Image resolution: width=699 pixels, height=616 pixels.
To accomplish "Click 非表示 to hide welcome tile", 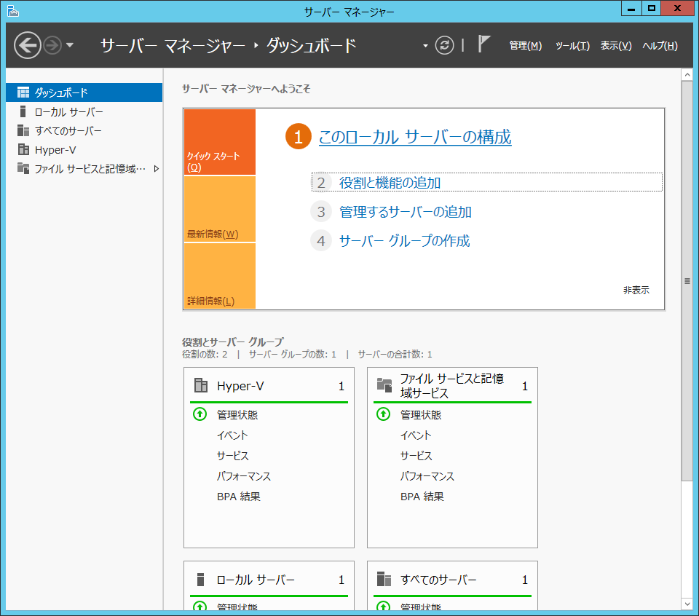I will pyautogui.click(x=636, y=291).
